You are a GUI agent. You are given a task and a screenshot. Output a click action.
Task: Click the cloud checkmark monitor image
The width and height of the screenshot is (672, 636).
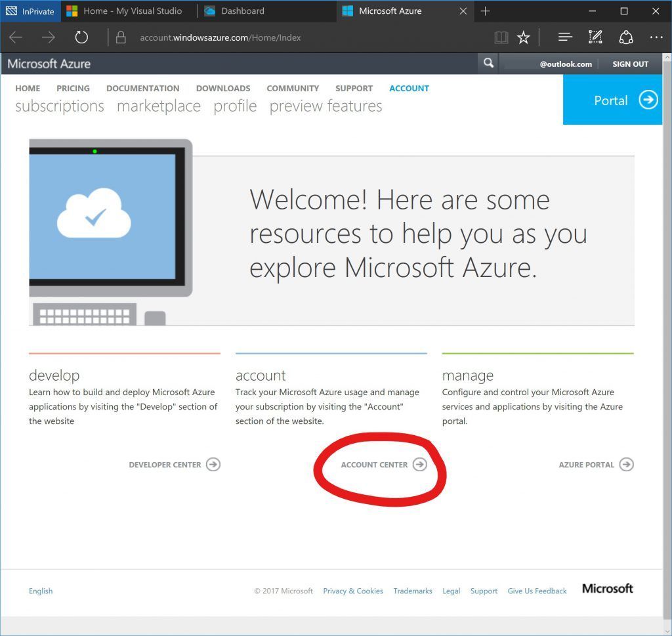(110, 232)
